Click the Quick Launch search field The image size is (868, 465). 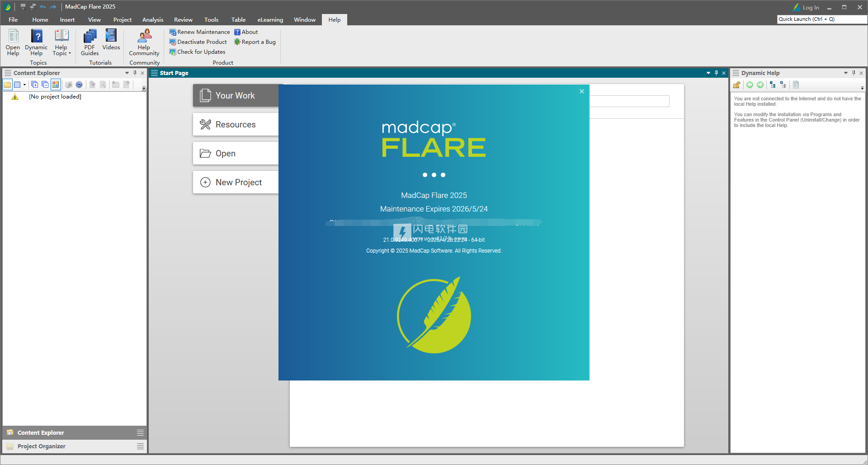click(822, 19)
